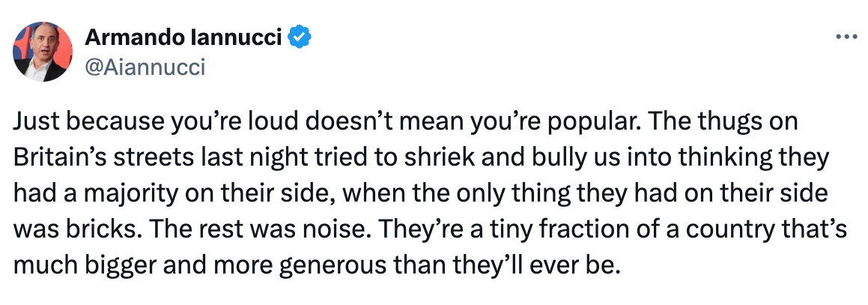868x305 pixels.
Task: Open the three-dot more options menu
Action: (x=846, y=37)
